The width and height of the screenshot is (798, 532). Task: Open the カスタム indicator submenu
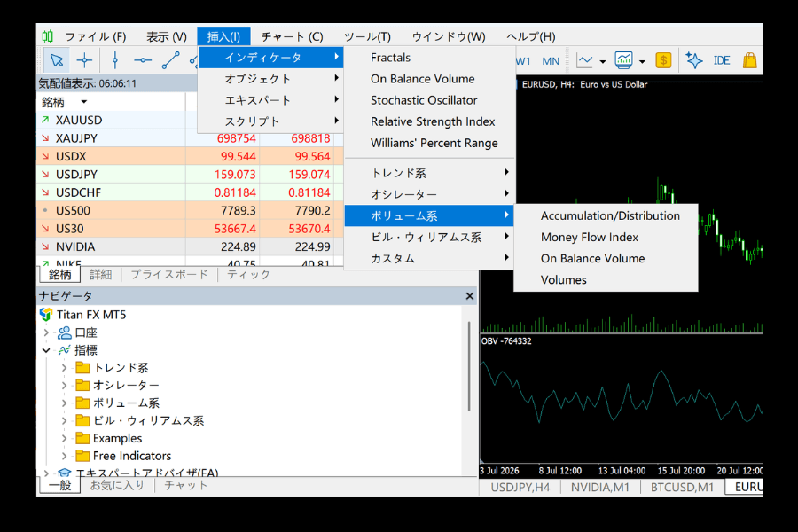[430, 259]
